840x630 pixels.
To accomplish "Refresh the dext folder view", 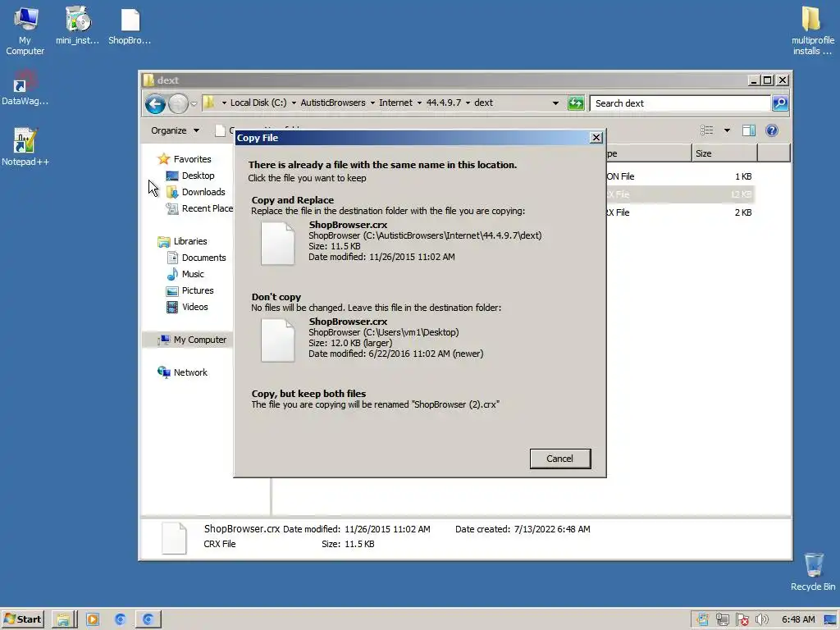I will click(575, 103).
